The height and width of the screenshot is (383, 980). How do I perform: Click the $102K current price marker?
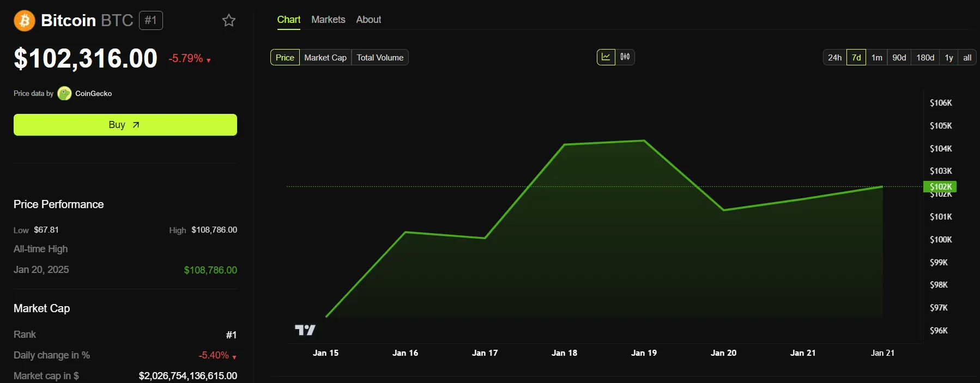click(x=940, y=187)
